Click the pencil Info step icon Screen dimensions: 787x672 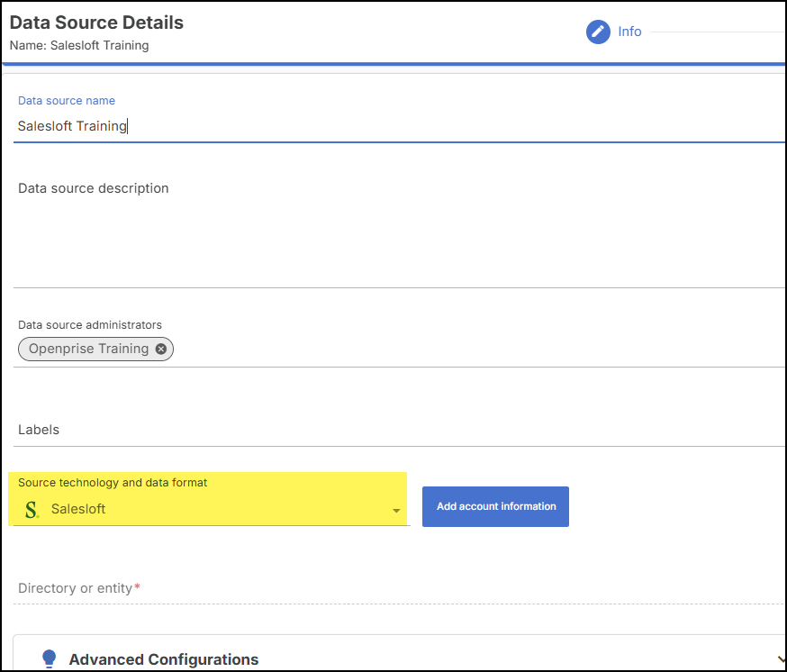coord(598,32)
